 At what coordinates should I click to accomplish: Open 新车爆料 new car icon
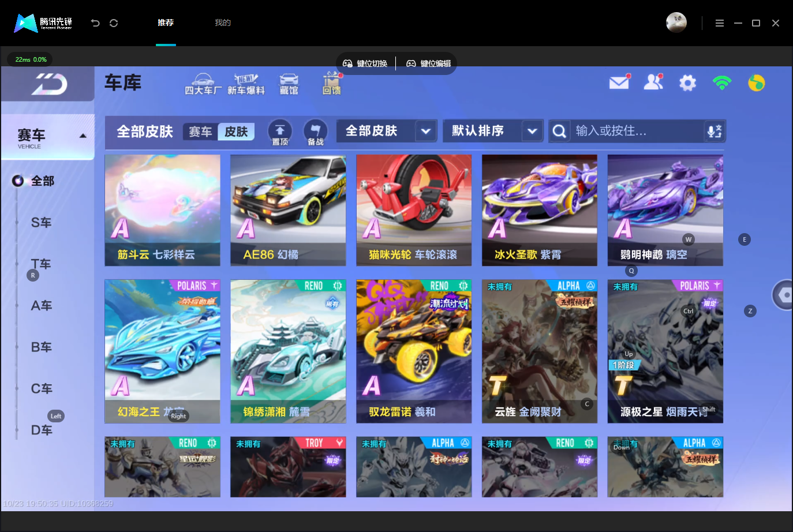[246, 84]
